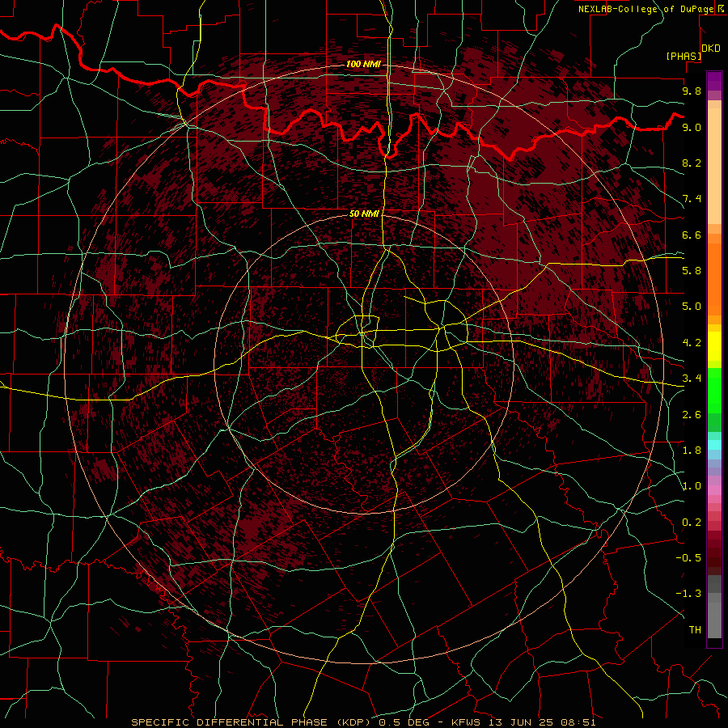This screenshot has width=728, height=728.
Task: Click the NEXLAB-College of DuPage label
Action: click(645, 9)
